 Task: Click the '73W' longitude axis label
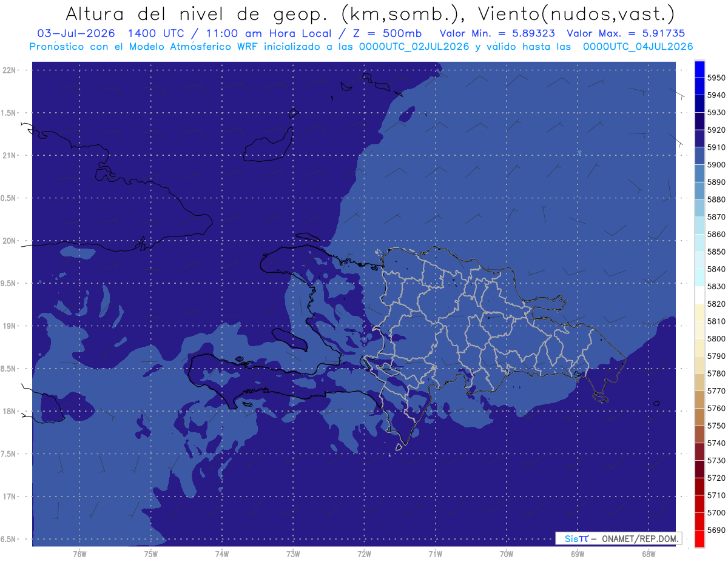pyautogui.click(x=293, y=554)
